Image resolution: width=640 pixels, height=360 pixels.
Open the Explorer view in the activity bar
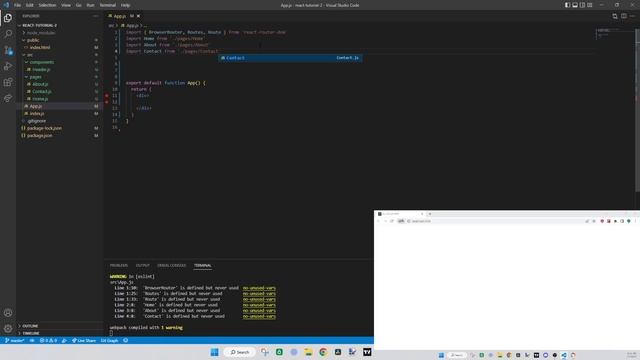click(8, 18)
